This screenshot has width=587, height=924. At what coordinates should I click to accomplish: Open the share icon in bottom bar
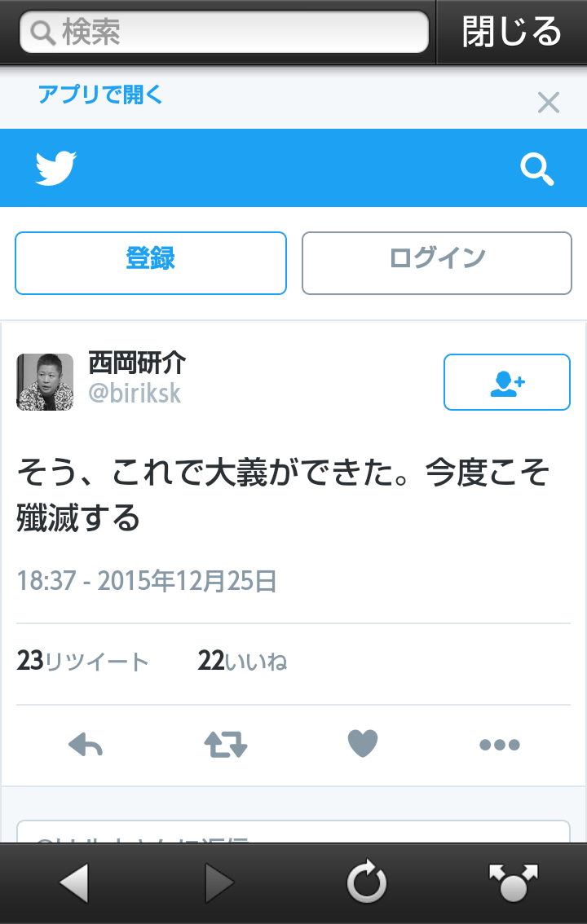click(514, 882)
